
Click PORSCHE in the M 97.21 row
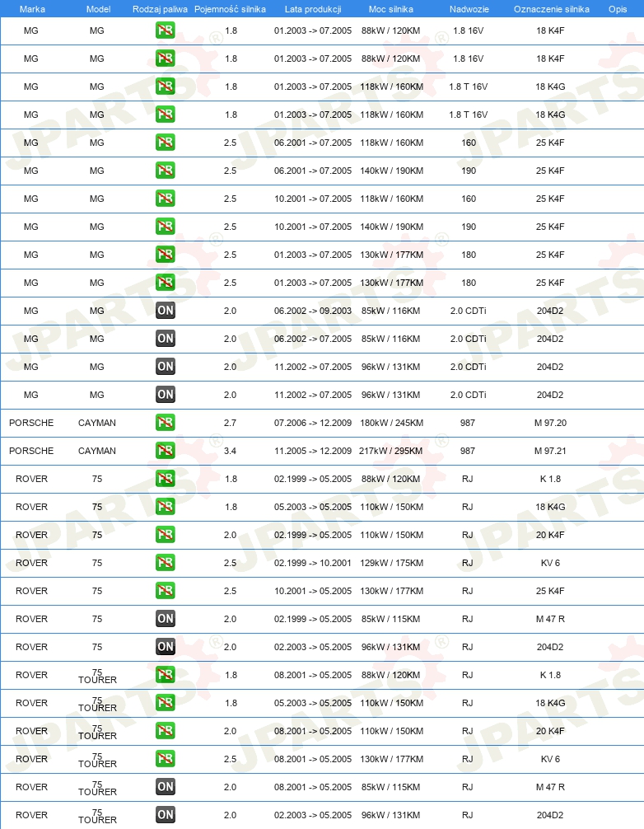[x=31, y=451]
